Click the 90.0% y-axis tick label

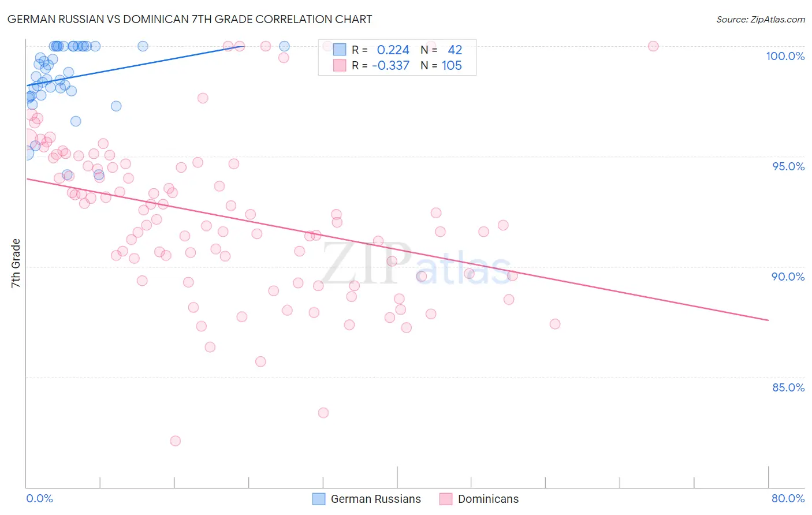pyautogui.click(x=788, y=277)
